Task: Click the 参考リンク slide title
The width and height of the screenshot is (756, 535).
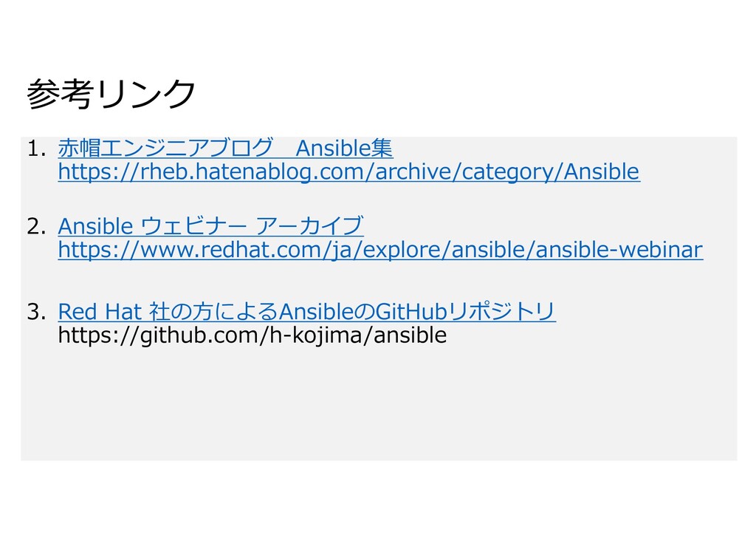Action: pyautogui.click(x=111, y=94)
